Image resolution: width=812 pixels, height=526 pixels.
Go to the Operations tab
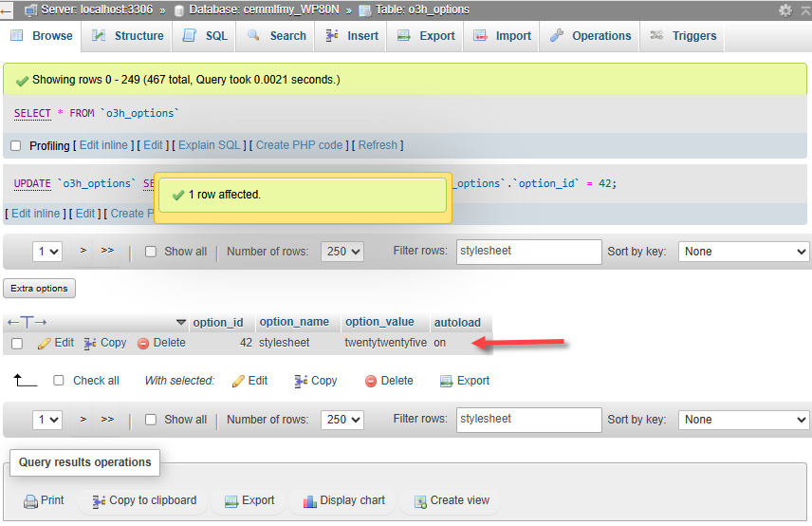tap(590, 36)
